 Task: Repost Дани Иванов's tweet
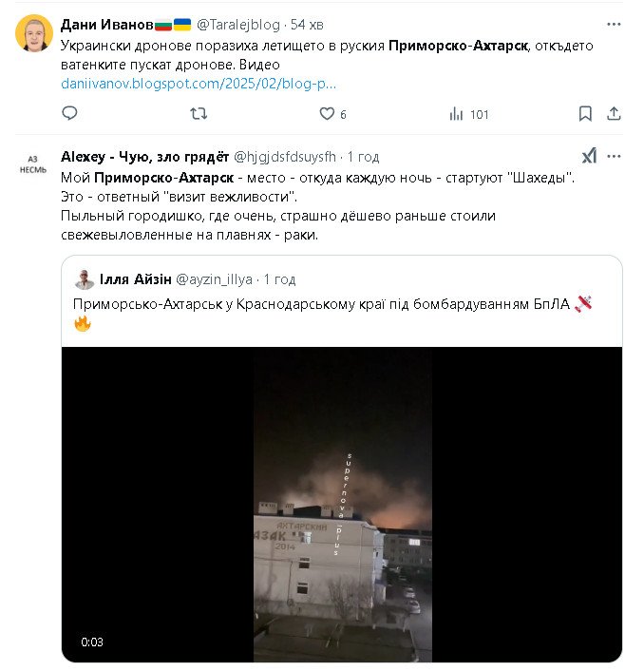tap(199, 114)
